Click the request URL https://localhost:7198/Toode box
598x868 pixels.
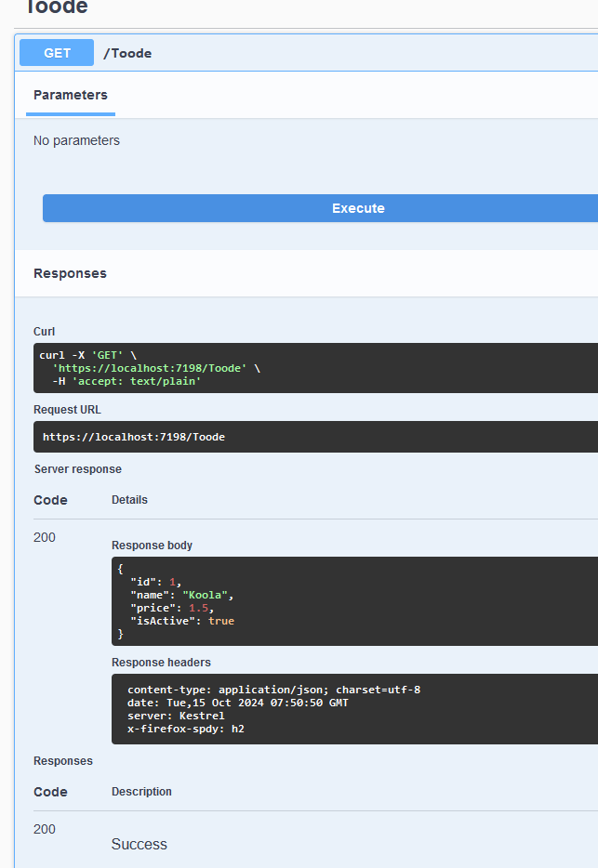click(315, 437)
